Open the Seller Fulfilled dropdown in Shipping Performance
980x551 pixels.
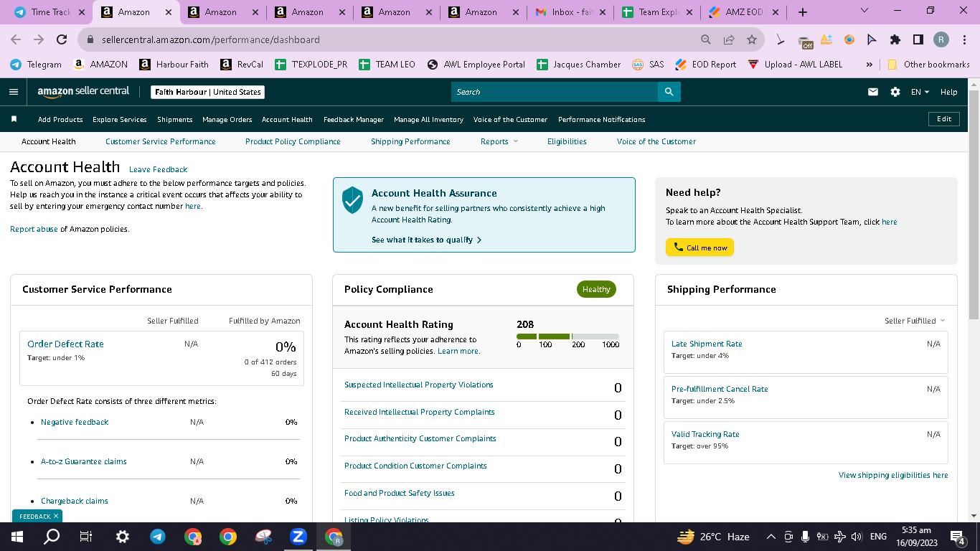pyautogui.click(x=915, y=321)
